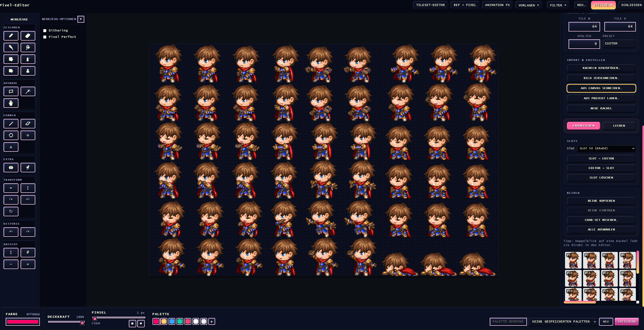The width and height of the screenshot is (644, 330).
Task: Open the Slot 54 dropdown
Action: pos(606,148)
